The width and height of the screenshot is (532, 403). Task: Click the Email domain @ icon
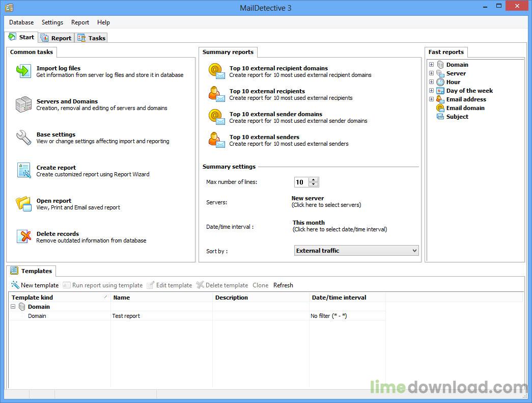[x=440, y=108]
